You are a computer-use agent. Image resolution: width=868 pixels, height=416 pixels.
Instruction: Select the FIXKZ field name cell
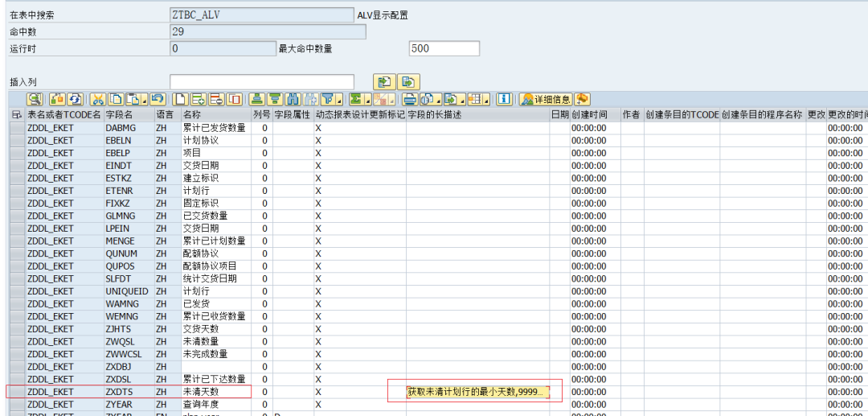click(x=129, y=204)
